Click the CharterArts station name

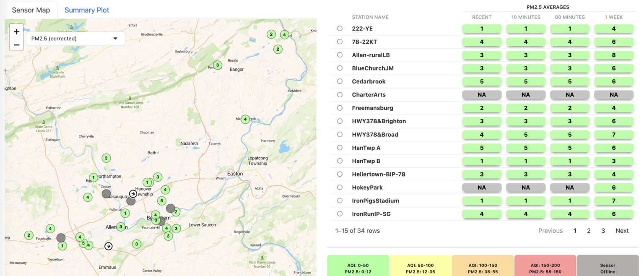click(x=369, y=95)
